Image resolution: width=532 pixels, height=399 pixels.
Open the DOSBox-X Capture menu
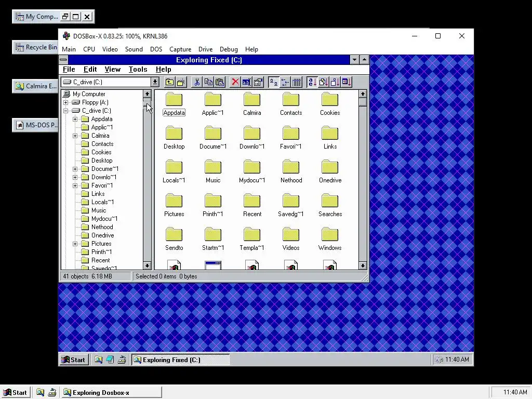pyautogui.click(x=180, y=49)
